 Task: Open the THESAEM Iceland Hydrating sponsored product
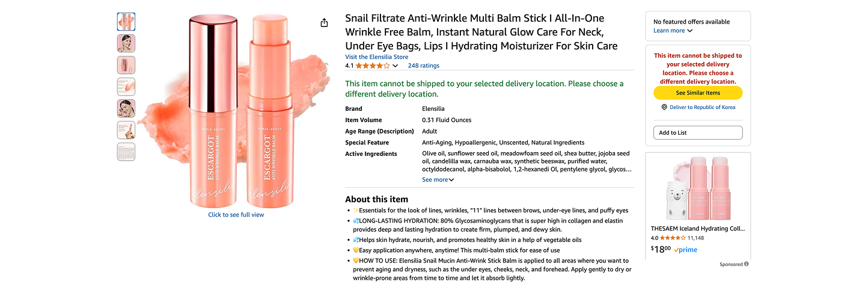(x=697, y=229)
